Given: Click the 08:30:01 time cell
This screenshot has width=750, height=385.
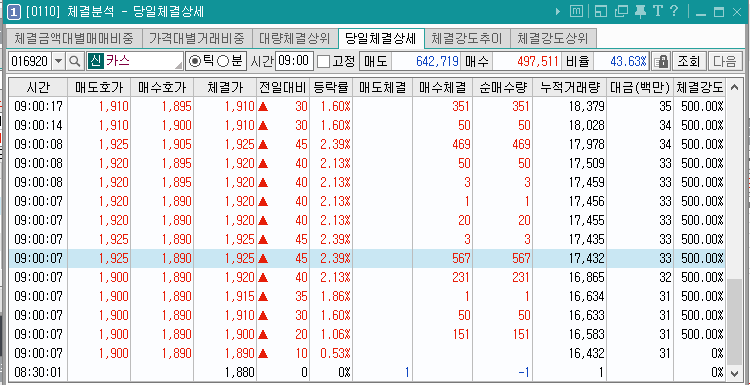Looking at the screenshot, I should pos(38,373).
